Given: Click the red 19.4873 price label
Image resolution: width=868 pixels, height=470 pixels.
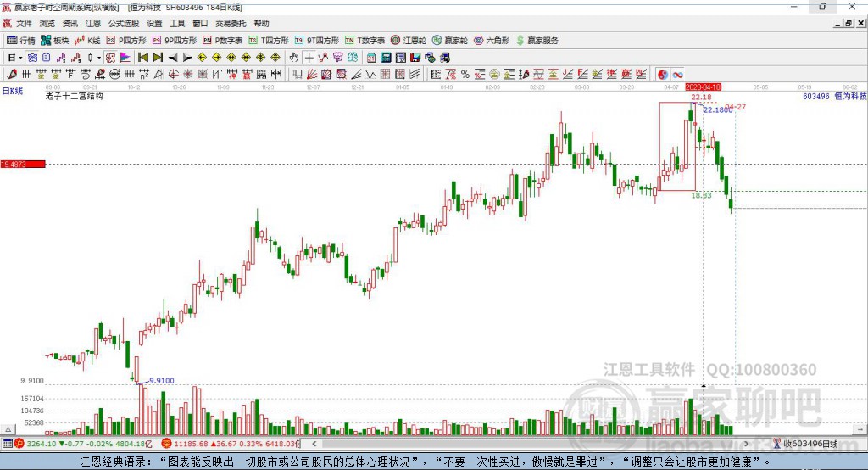Looking at the screenshot, I should (x=23, y=164).
